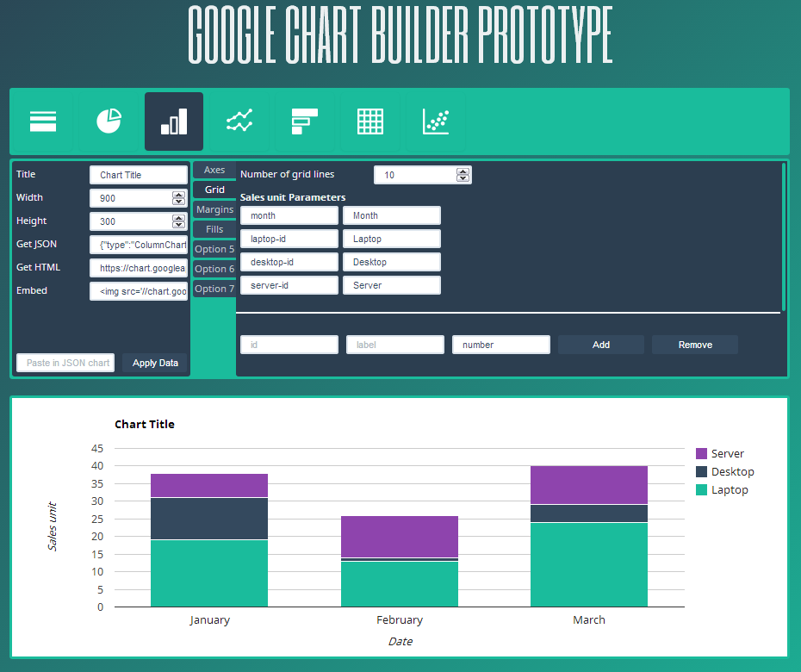The image size is (801, 672).
Task: Click January's green Laptop bar segment
Action: (x=209, y=574)
